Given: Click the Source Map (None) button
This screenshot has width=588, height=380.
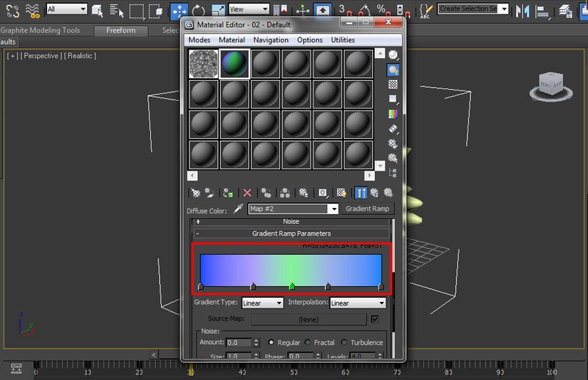Looking at the screenshot, I should [308, 320].
